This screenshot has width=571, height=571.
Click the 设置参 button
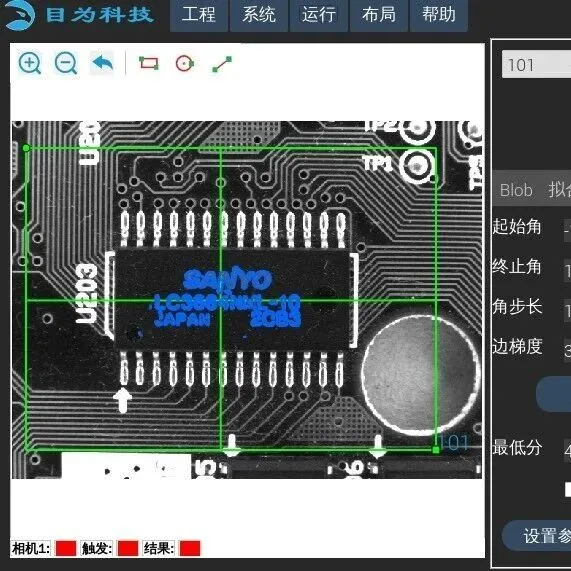[x=536, y=536]
